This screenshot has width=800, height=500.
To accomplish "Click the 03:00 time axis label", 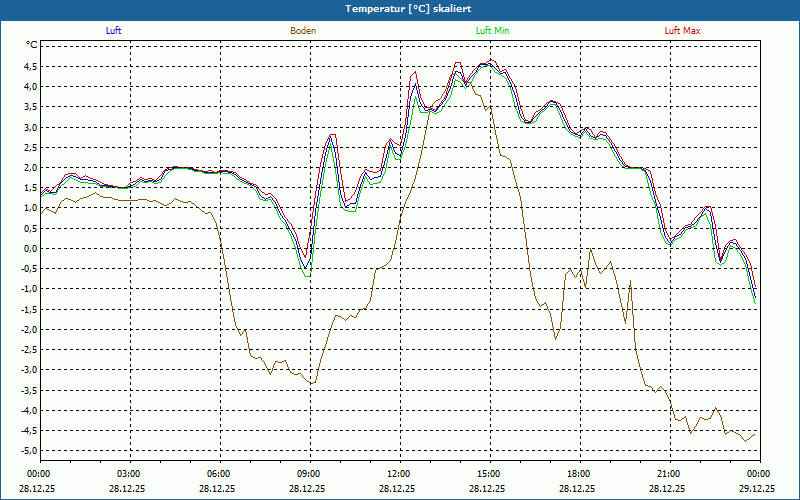I will tap(129, 474).
